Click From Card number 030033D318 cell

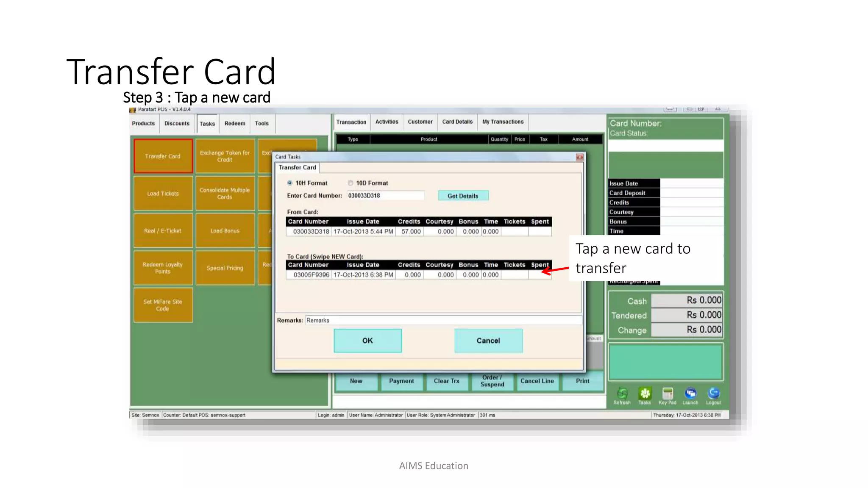309,232
